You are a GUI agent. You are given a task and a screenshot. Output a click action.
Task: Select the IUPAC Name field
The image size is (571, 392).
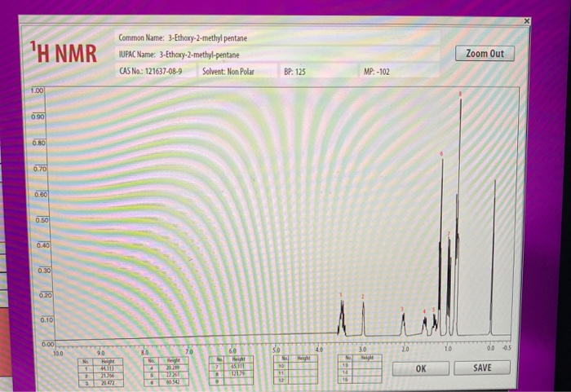277,55
